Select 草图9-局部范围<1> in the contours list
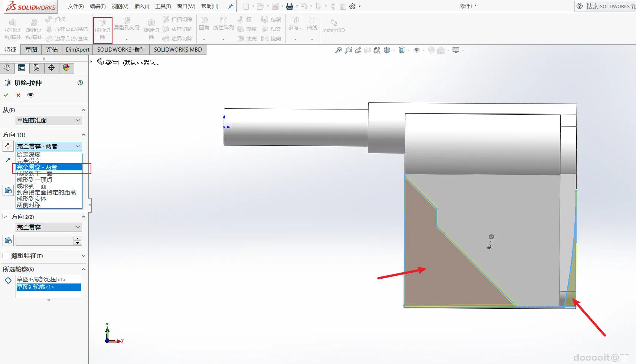636x364 pixels. coord(49,279)
